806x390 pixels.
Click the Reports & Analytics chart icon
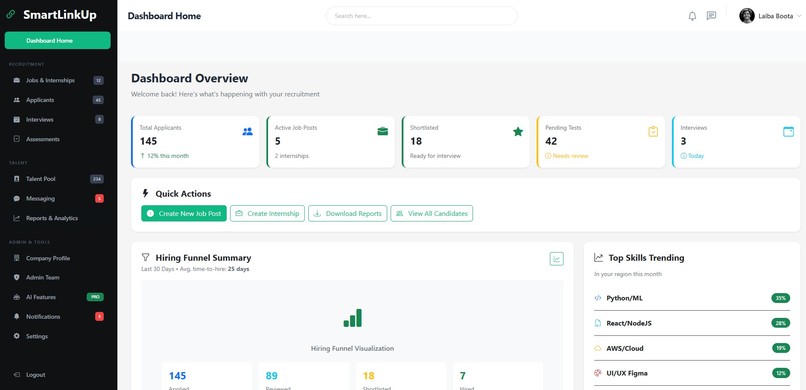(16, 218)
